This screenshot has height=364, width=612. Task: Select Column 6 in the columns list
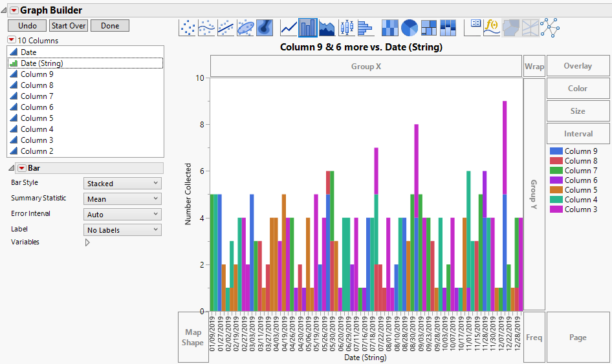point(37,107)
